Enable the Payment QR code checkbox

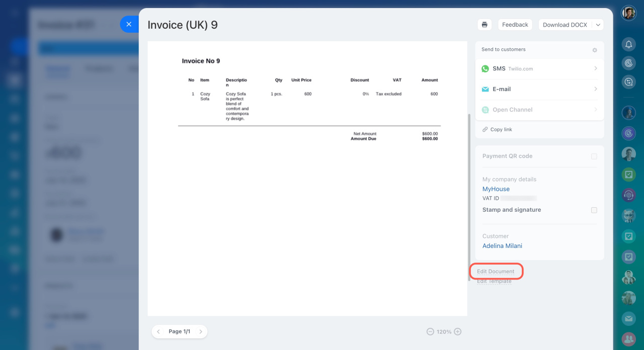pos(594,156)
